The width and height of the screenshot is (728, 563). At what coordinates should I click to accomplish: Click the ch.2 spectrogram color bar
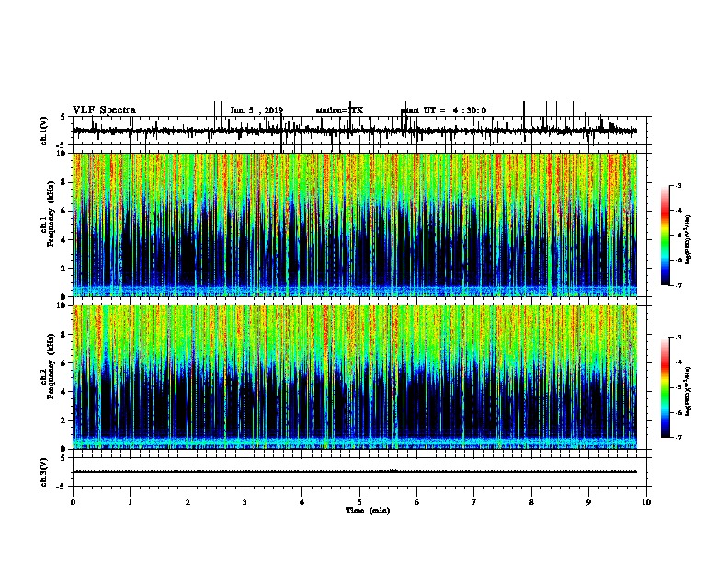click(x=665, y=387)
